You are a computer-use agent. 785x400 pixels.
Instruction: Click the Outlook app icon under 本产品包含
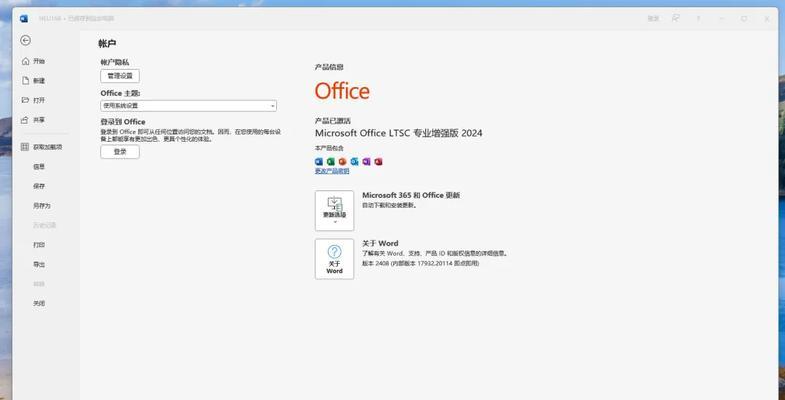pos(354,162)
